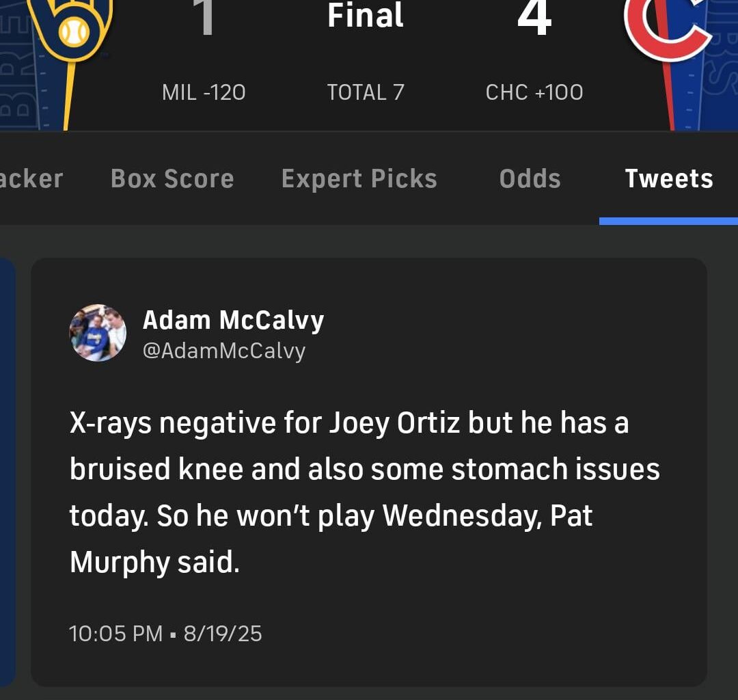Go to the Odds tab
The width and height of the screenshot is (738, 700).
coord(530,179)
